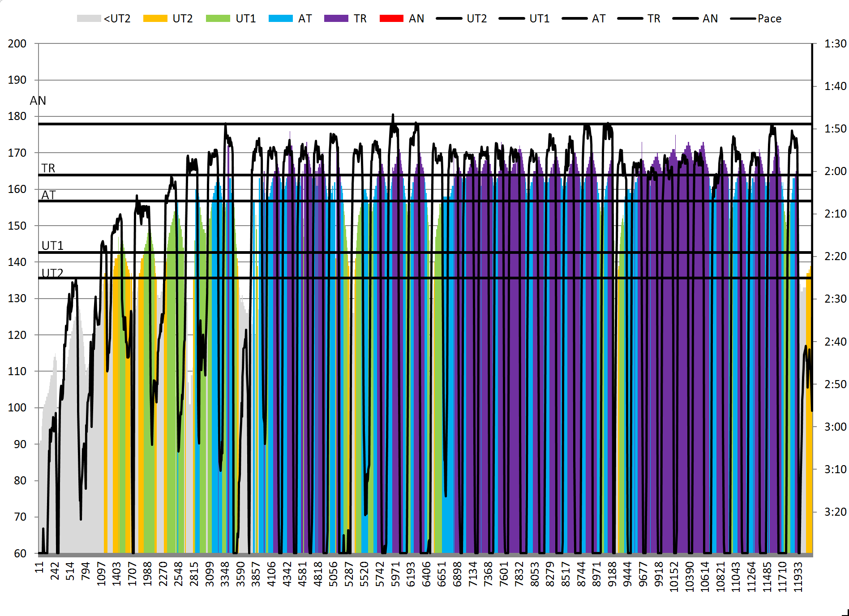Click the green UT1 legend swatch
Image resolution: width=849 pixels, height=616 pixels.
[x=218, y=18]
